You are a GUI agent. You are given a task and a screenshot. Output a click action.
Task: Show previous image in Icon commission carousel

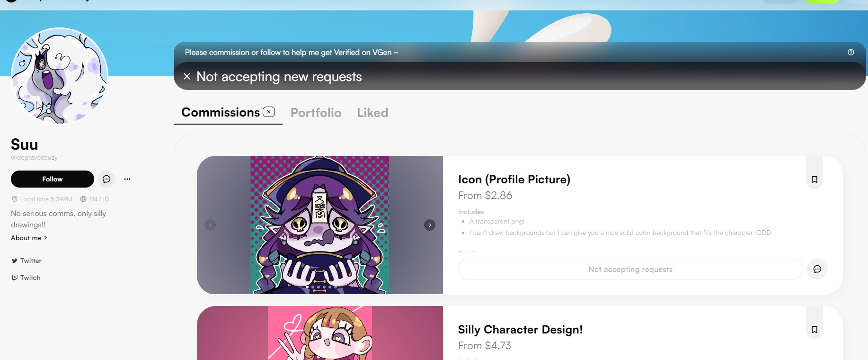coord(210,225)
